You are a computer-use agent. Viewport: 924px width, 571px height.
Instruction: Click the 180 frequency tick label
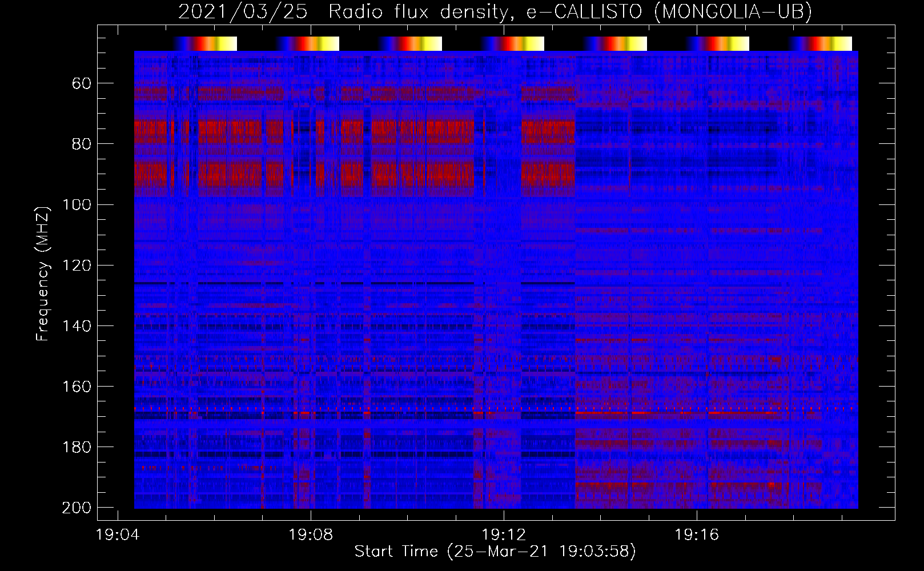pos(77,447)
